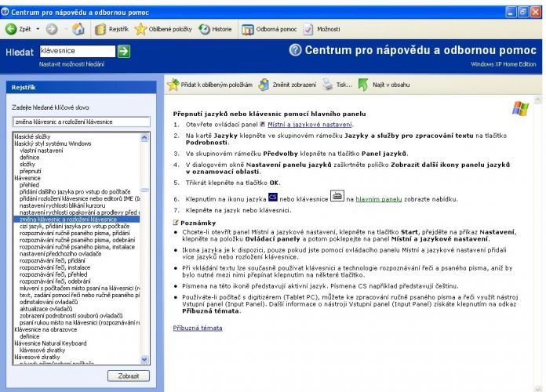Select 'rozpoznávání ručně psaného písma, přidání'

click(75, 233)
